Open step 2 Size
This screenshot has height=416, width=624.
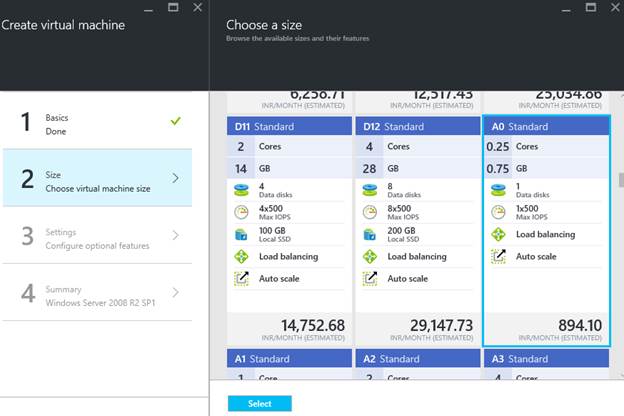click(x=98, y=178)
